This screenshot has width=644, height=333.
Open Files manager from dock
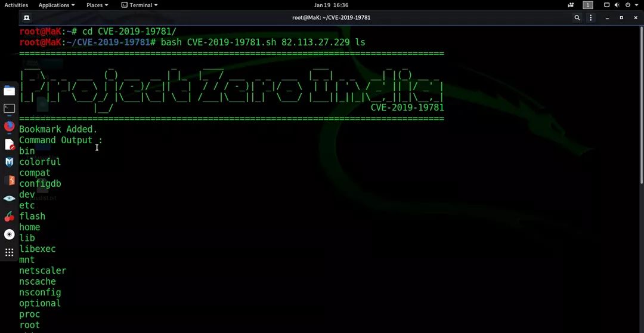(10, 91)
